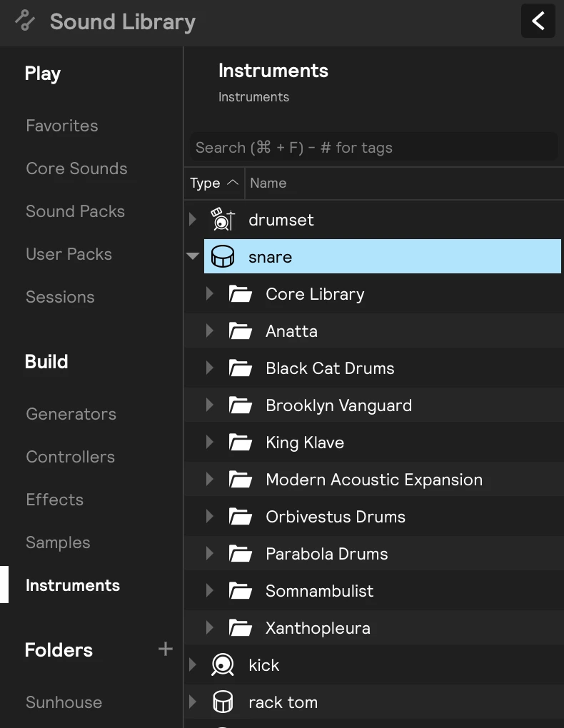Viewport: 564px width, 728px height.
Task: Click the rack tom icon
Action: coord(223,702)
